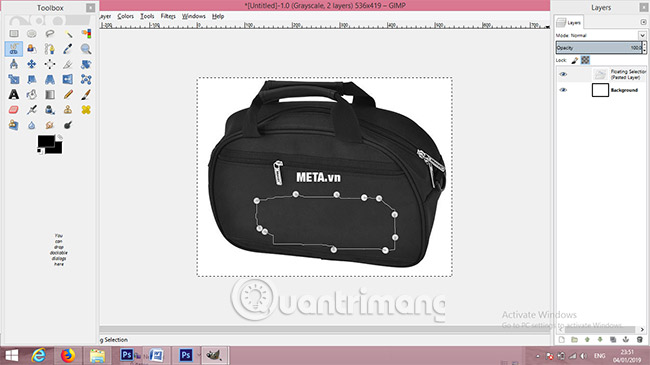Select the Fuzzy Select magic wand tool

[68, 34]
